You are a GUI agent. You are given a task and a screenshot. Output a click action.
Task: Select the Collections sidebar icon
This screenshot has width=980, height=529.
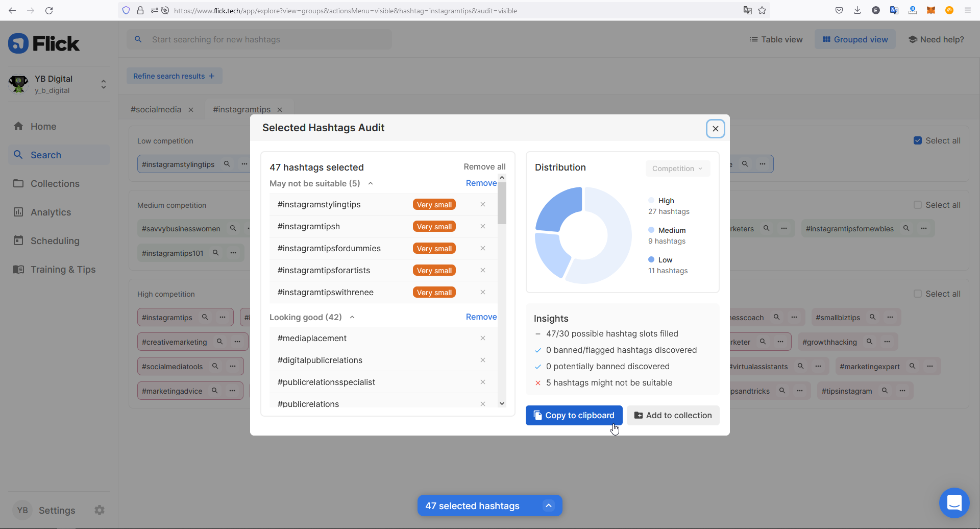click(x=18, y=183)
